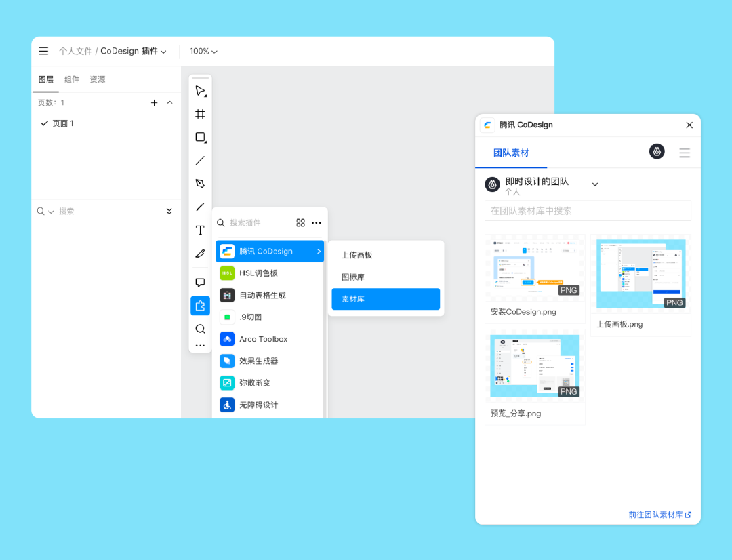Click the 即时设计的团队 team avatar
Image resolution: width=732 pixels, height=560 pixels.
[493, 184]
